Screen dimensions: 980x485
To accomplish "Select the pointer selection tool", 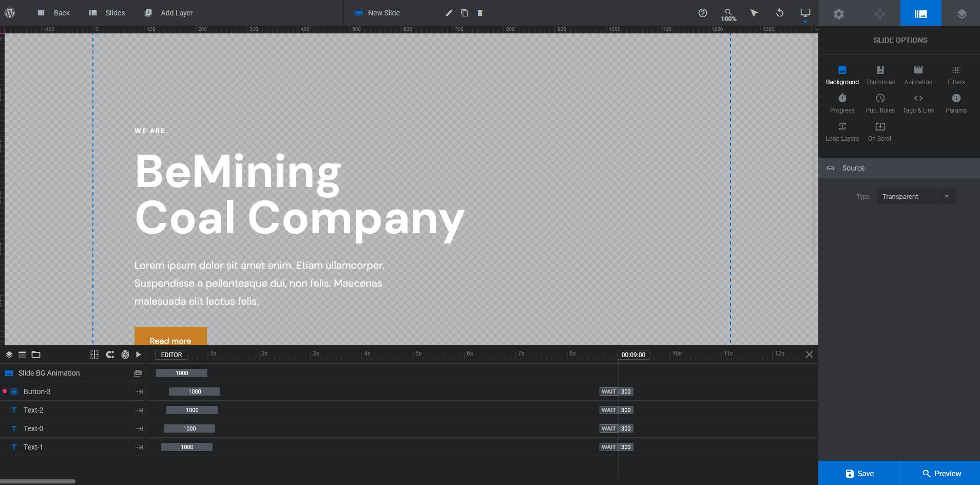I will [x=754, y=13].
